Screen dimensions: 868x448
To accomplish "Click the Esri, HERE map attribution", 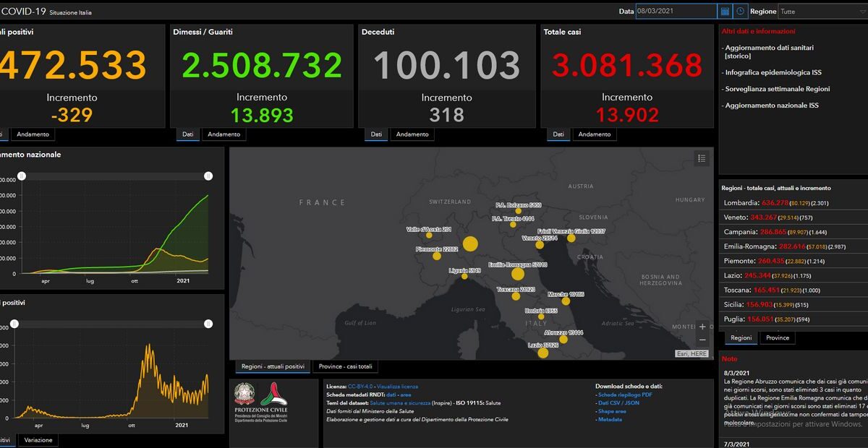I will (692, 354).
